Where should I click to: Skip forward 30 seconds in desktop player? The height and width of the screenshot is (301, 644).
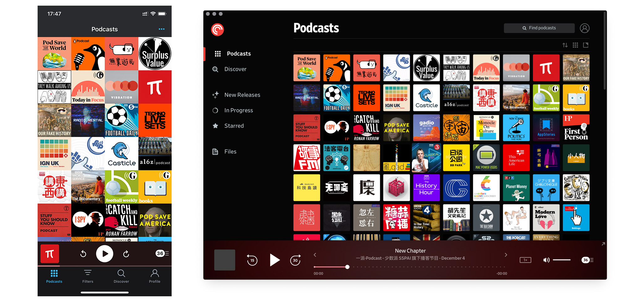tap(295, 260)
